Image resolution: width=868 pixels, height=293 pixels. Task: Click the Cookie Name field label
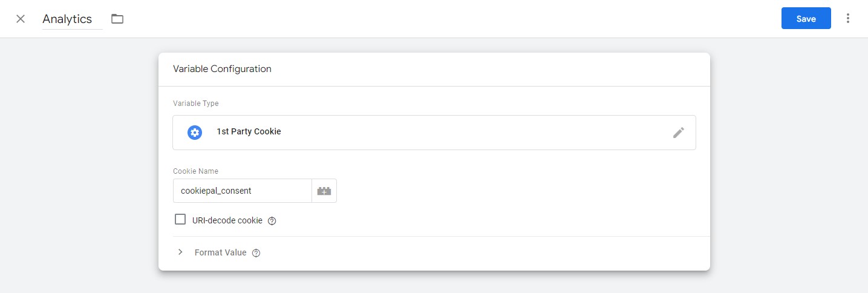(195, 171)
